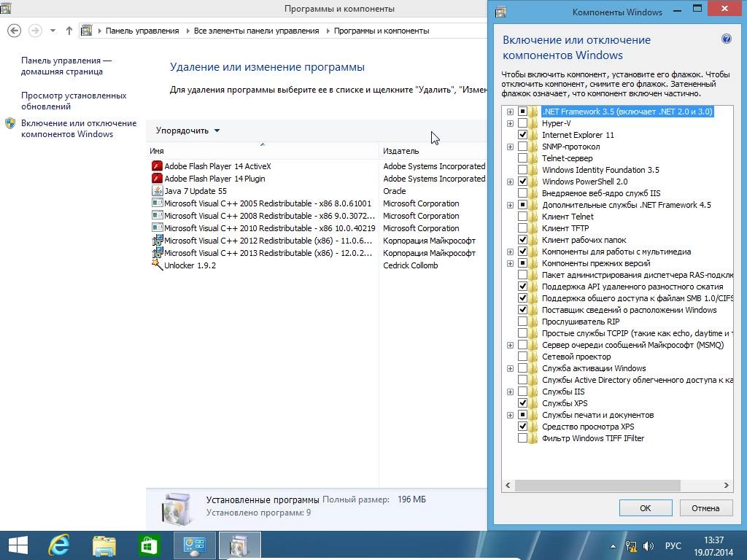Expand Службы печати и документов node
Viewport: 747px width, 560px height.
pos(510,415)
